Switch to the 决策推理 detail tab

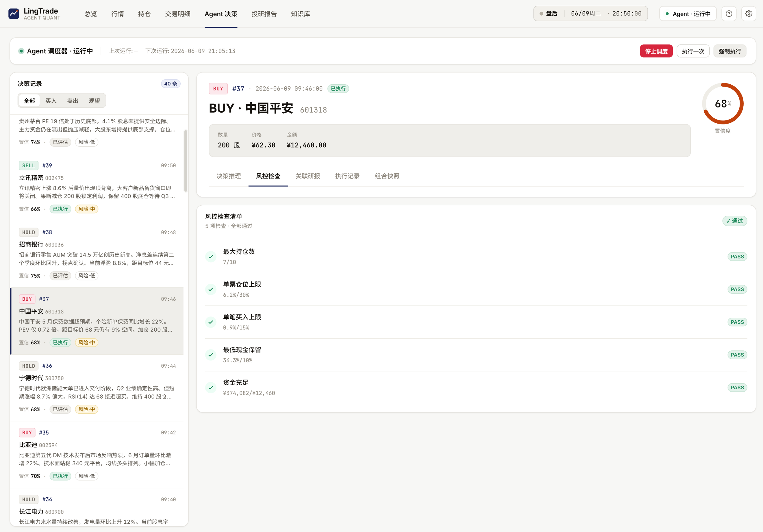pyautogui.click(x=229, y=176)
